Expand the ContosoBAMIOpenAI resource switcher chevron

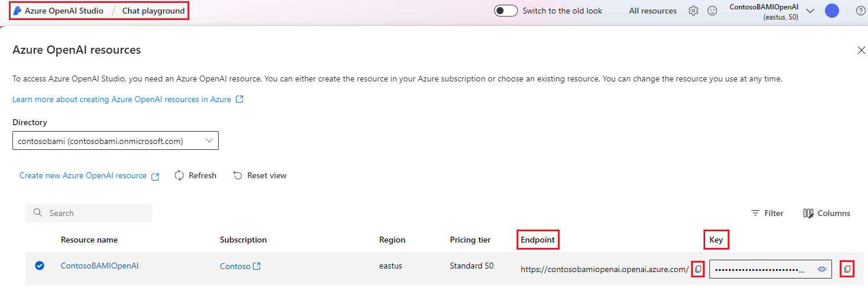810,11
